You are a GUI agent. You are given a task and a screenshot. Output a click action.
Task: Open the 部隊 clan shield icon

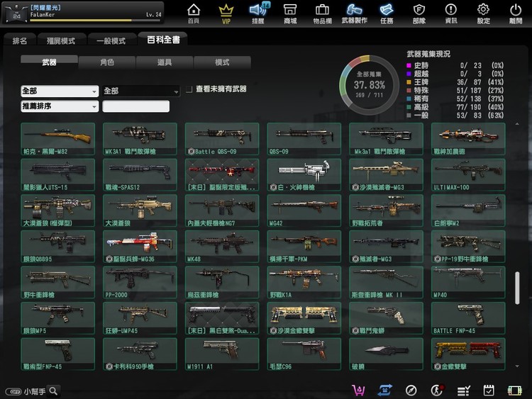[419, 13]
